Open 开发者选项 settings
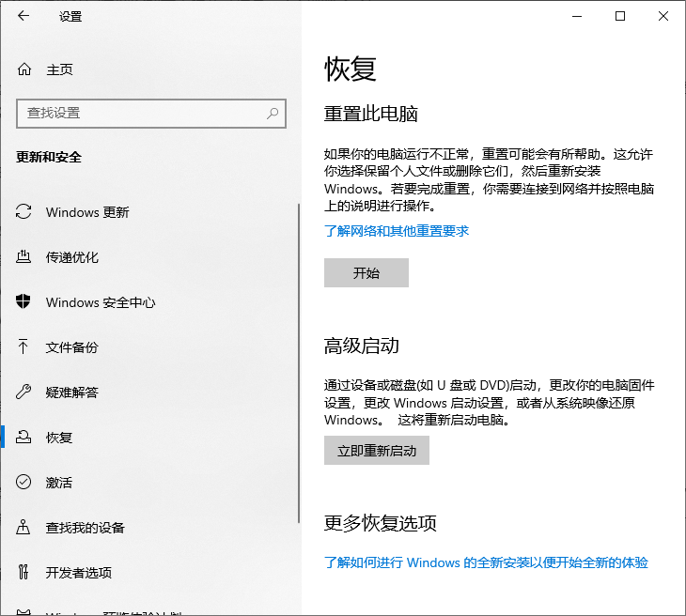The height and width of the screenshot is (616, 686). tap(150, 572)
